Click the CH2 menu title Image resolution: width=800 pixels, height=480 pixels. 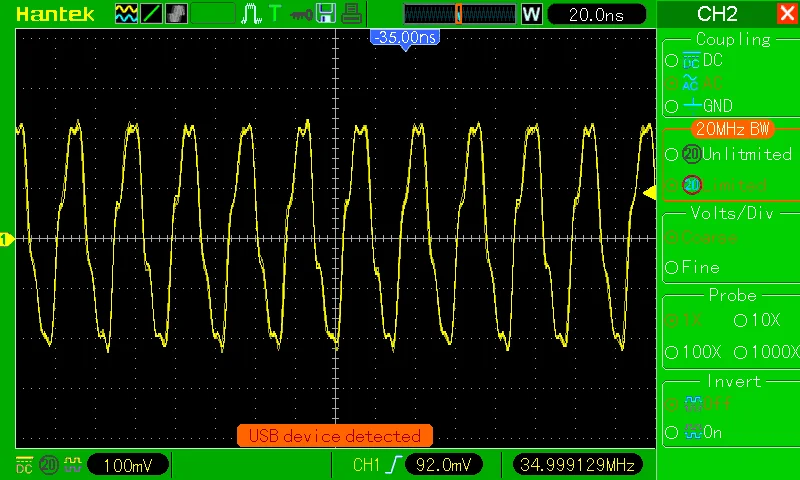click(717, 14)
